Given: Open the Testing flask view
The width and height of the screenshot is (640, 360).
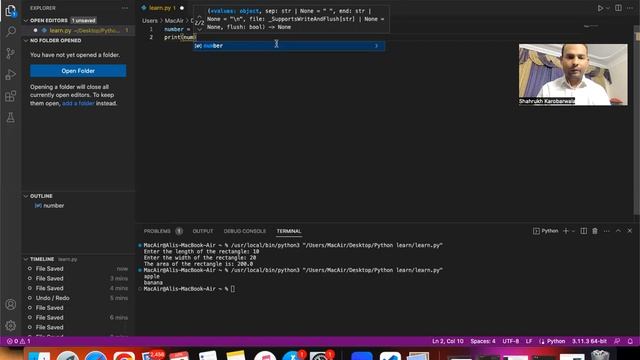Looking at the screenshot, I should (11, 118).
